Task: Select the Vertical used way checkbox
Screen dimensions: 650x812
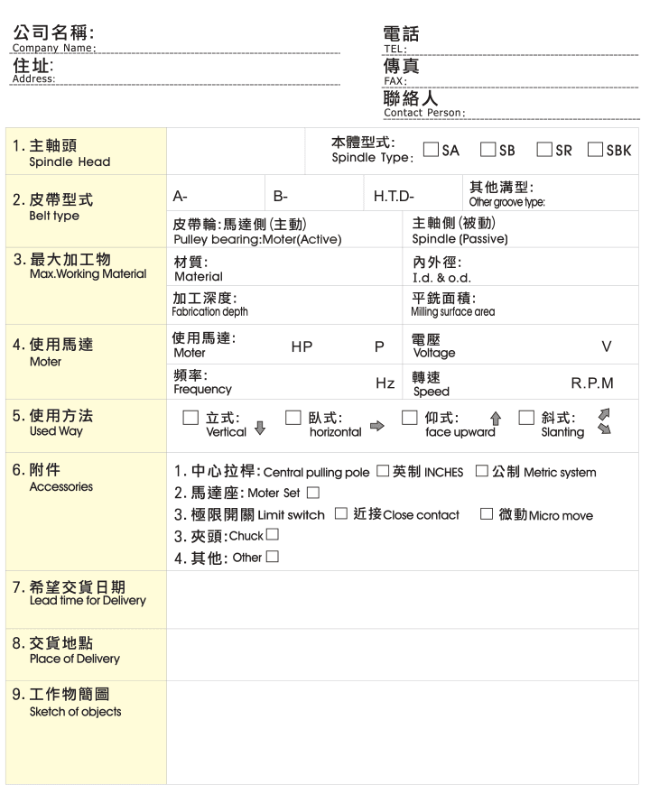Action: pos(190,418)
